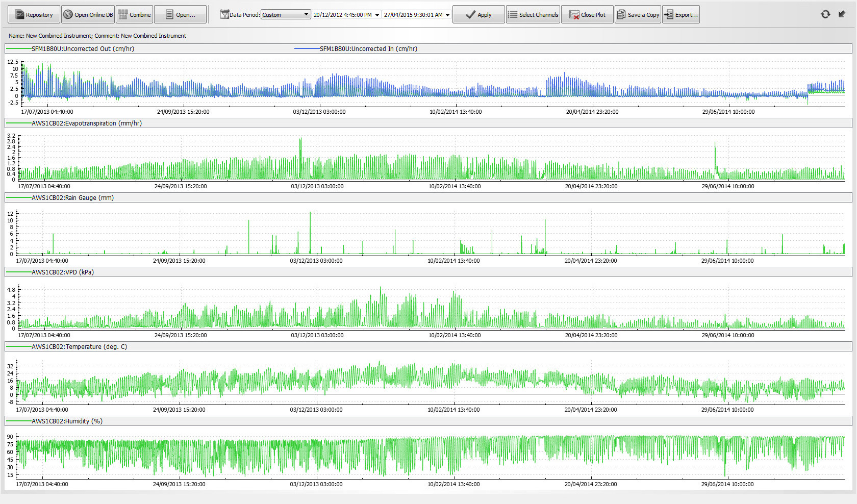Select the SFM1B80U Uncorrected In legend entry
Viewport: 857px width, 504px height.
tap(368, 49)
